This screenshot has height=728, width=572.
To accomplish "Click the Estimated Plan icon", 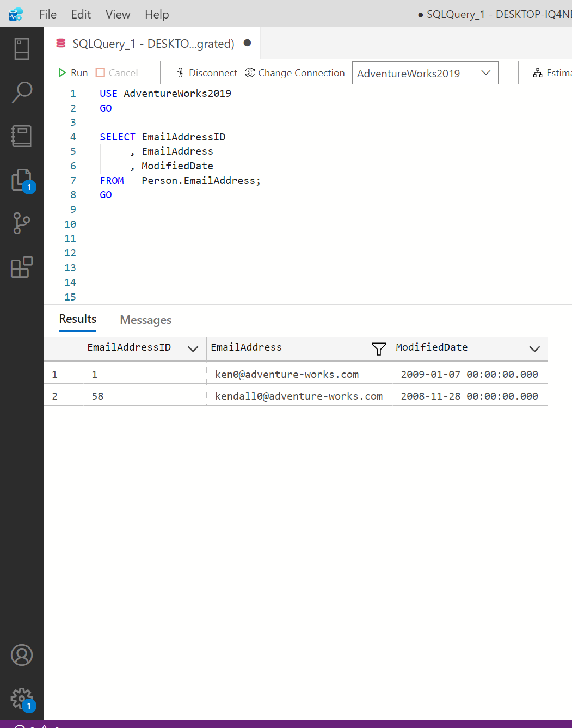I will 538,72.
